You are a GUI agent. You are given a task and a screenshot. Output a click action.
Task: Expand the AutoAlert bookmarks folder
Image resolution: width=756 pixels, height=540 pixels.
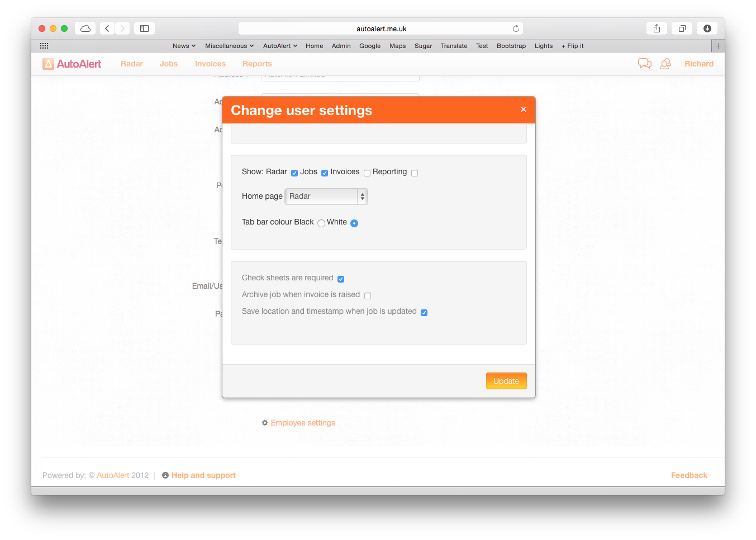point(280,46)
